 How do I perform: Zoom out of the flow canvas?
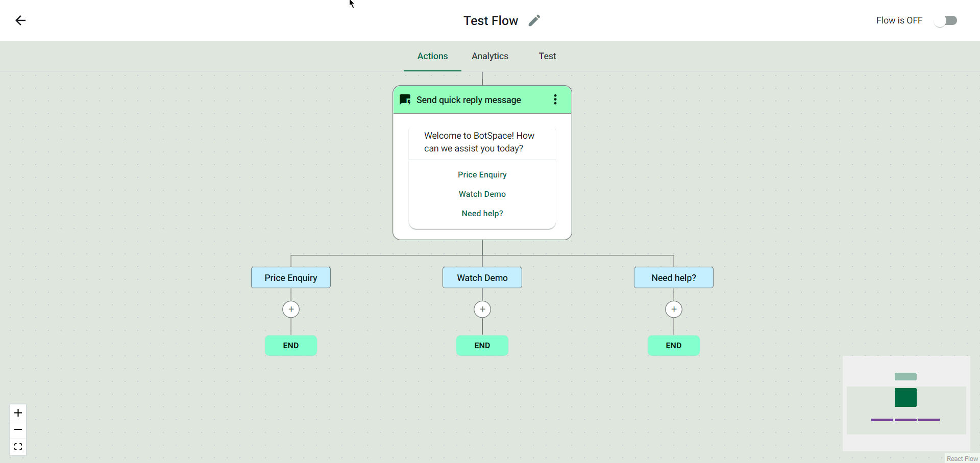click(18, 430)
